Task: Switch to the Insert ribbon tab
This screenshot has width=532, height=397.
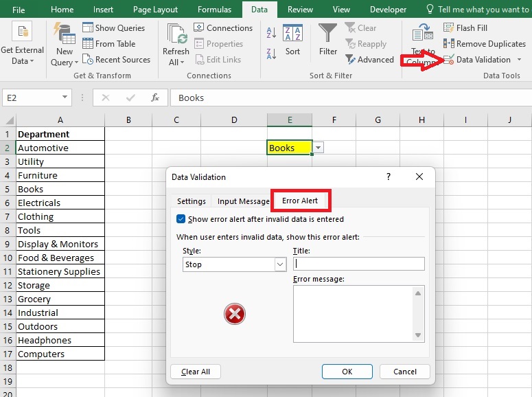Action: point(103,10)
